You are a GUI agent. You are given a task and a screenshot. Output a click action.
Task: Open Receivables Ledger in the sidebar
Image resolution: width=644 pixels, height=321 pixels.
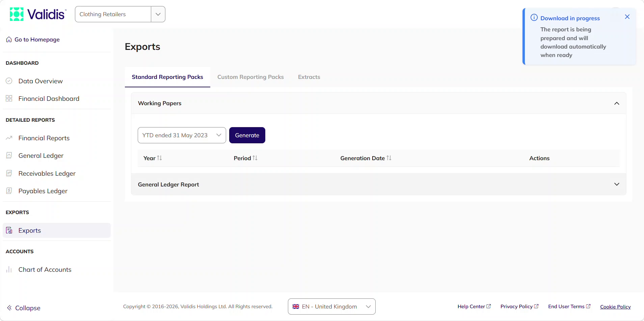click(x=57, y=173)
